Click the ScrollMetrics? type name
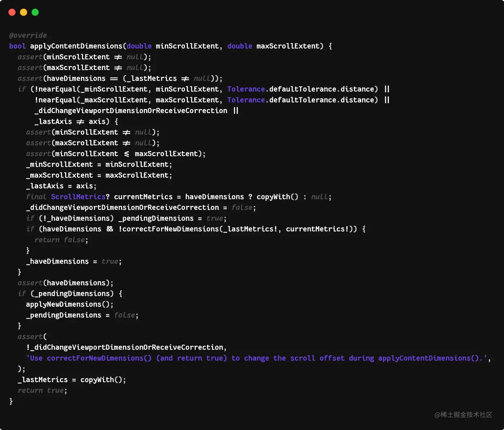This screenshot has width=504, height=430. [x=80, y=197]
